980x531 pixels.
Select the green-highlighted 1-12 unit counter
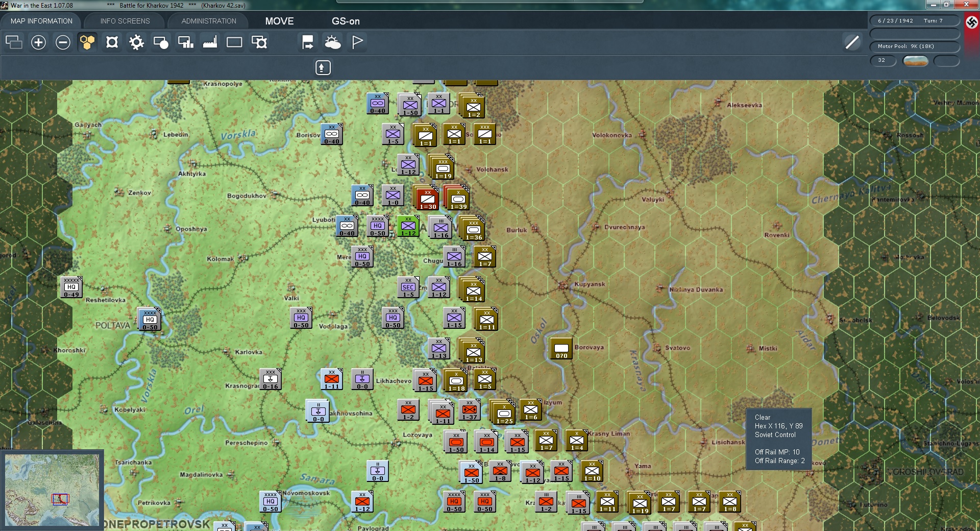[408, 226]
